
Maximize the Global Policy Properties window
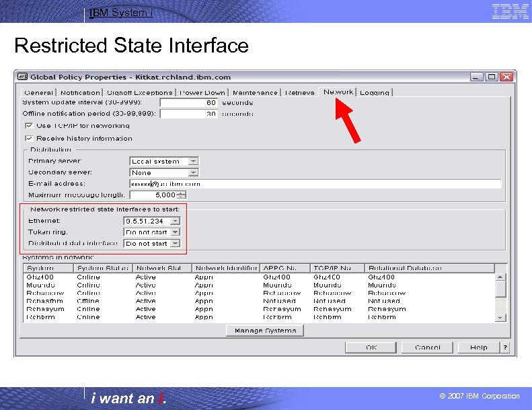[x=491, y=77]
